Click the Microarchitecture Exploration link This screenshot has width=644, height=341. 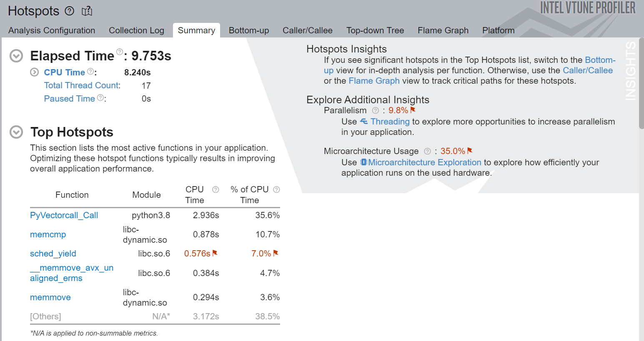[424, 162]
